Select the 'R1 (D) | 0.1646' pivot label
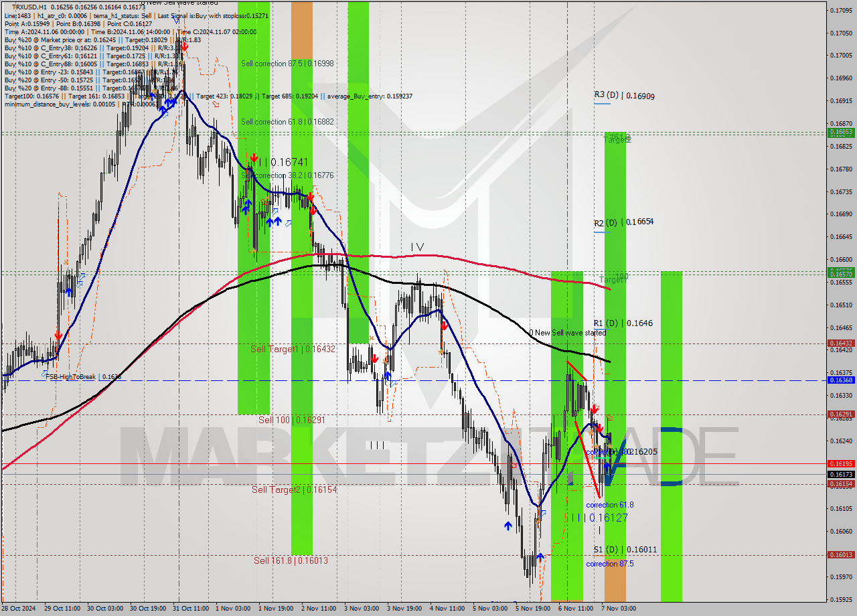Viewport: 857px width, 616px height. (x=623, y=323)
